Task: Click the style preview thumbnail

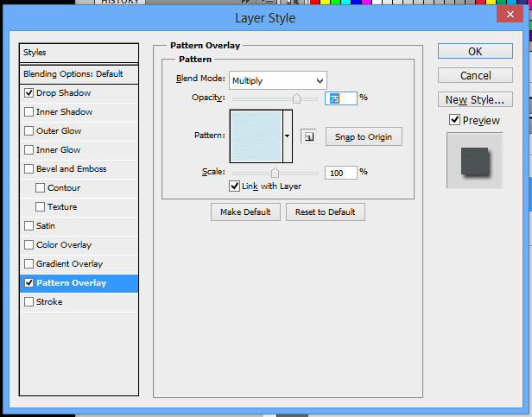Action: tap(474, 161)
